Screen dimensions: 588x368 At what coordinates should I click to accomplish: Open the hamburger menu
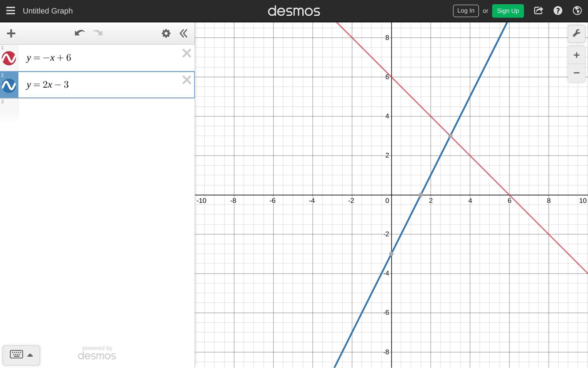coord(10,11)
